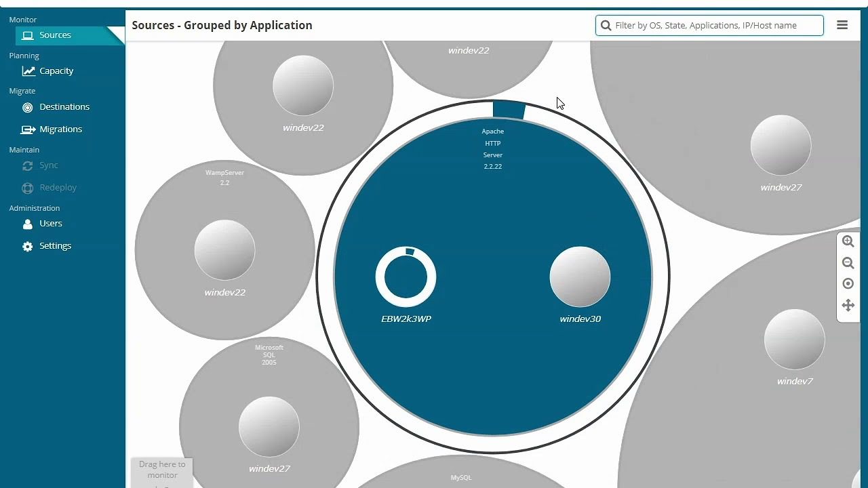Click the search magnifier icon
Screen dimensions: 868x488
point(606,26)
